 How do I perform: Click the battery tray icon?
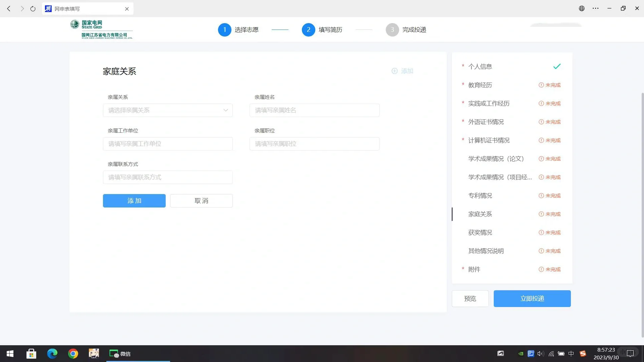click(x=561, y=354)
